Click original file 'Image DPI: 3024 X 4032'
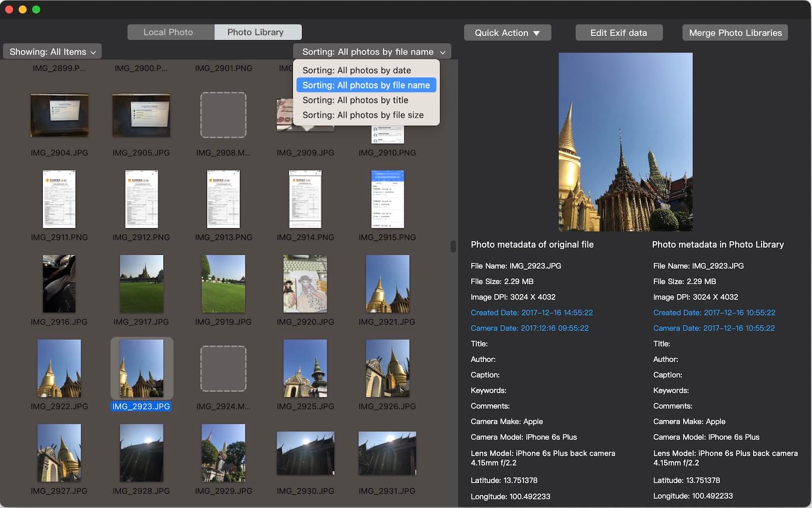The height and width of the screenshot is (508, 812). (513, 297)
